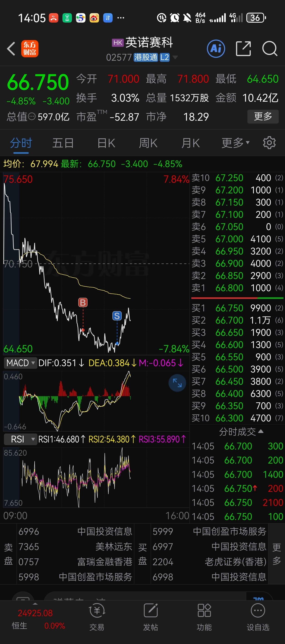Open the MACD indicator dropdown

click(x=21, y=363)
